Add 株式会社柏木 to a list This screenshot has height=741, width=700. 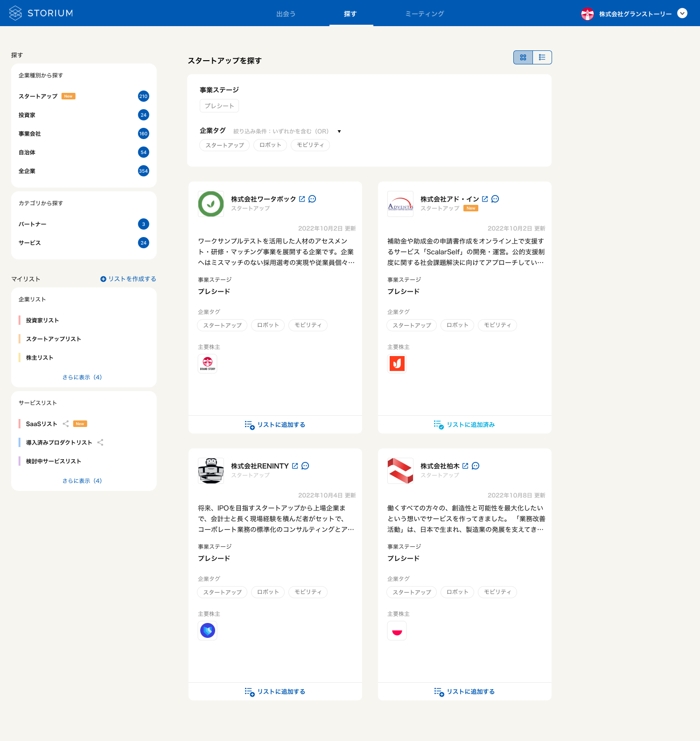(x=465, y=692)
